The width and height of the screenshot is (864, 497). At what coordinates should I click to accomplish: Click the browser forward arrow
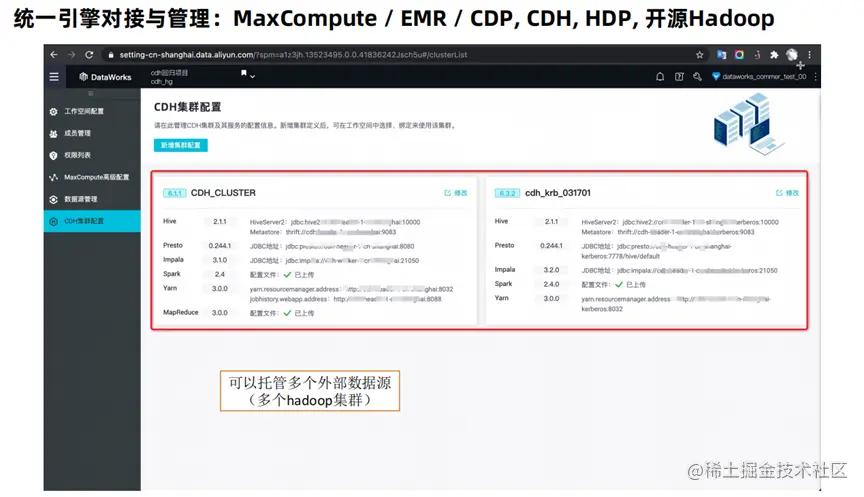click(71, 55)
